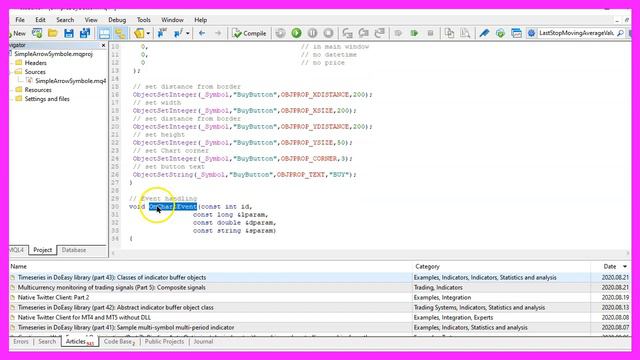Select SimpleArrowSymbole.mqproj in navigator
This screenshot has width=640, height=360.
tap(53, 54)
